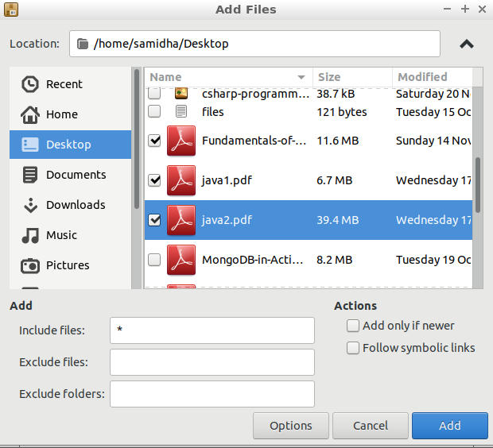Click the Add button

coord(450,426)
